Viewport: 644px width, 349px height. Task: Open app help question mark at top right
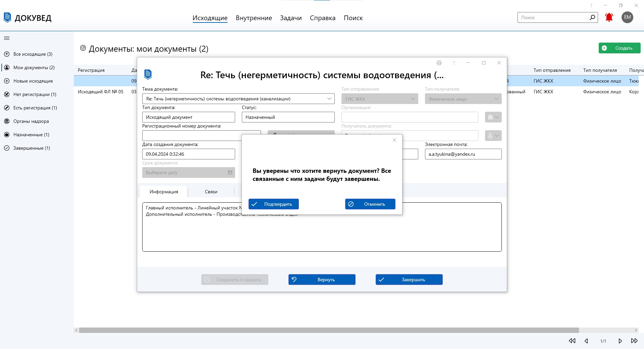click(x=591, y=5)
